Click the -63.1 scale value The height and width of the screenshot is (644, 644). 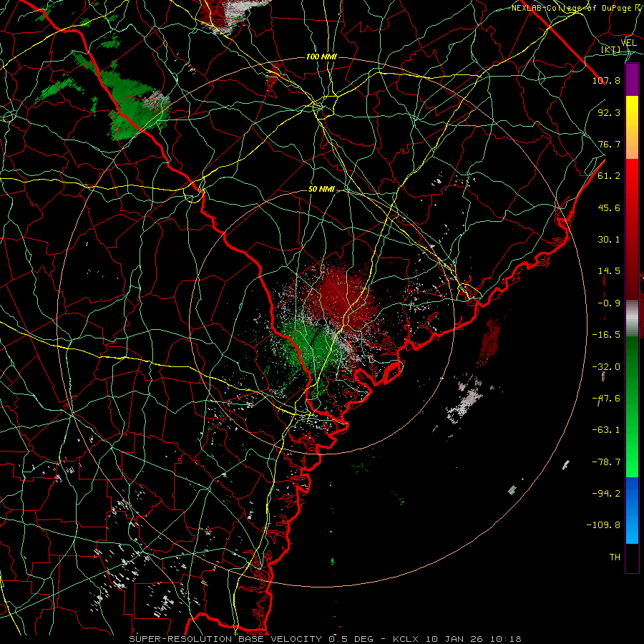tap(606, 430)
